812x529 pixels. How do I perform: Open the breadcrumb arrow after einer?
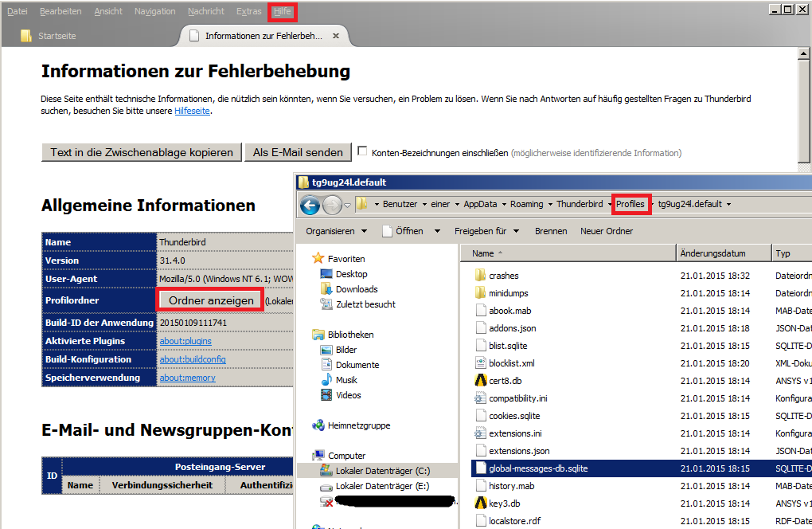[x=457, y=204]
